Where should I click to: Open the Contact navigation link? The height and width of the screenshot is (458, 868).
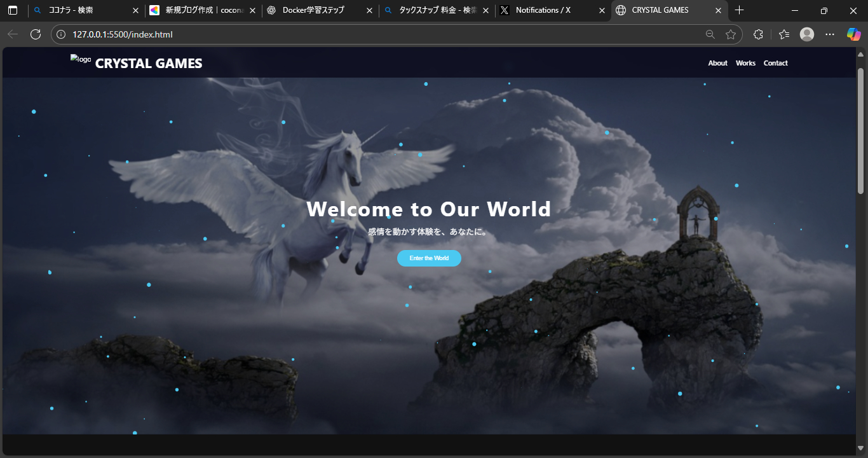coord(775,62)
